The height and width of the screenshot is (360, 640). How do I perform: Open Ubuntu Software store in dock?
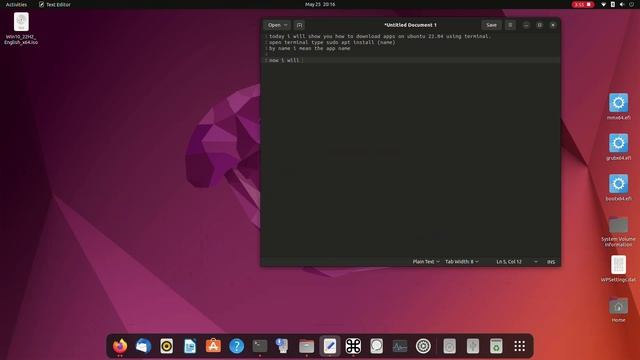(213, 346)
